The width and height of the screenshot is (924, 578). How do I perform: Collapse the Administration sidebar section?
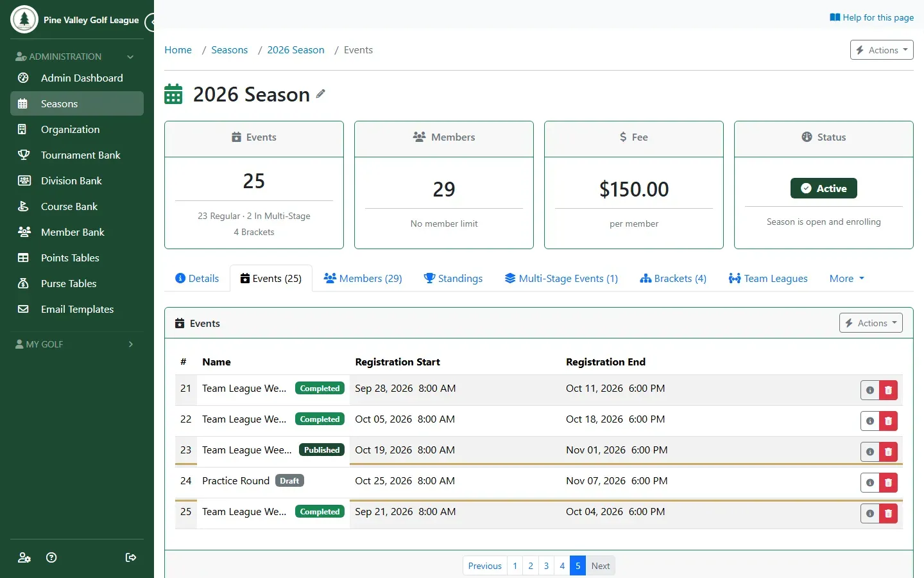point(77,57)
